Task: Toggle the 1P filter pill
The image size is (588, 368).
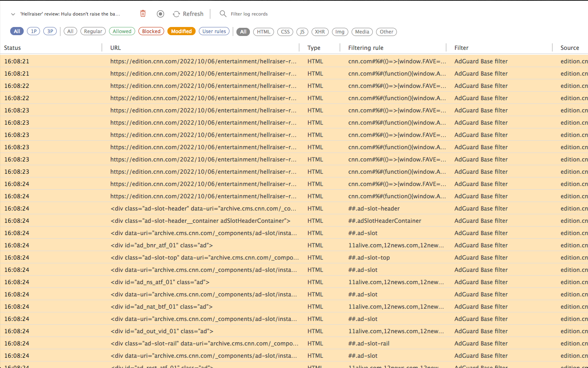Action: pos(33,31)
